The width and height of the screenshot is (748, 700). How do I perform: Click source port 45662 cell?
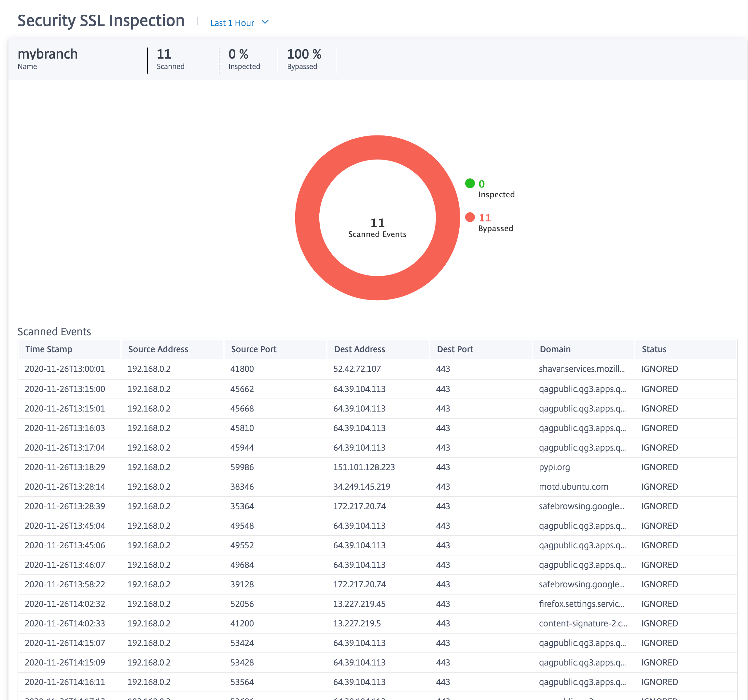point(242,389)
